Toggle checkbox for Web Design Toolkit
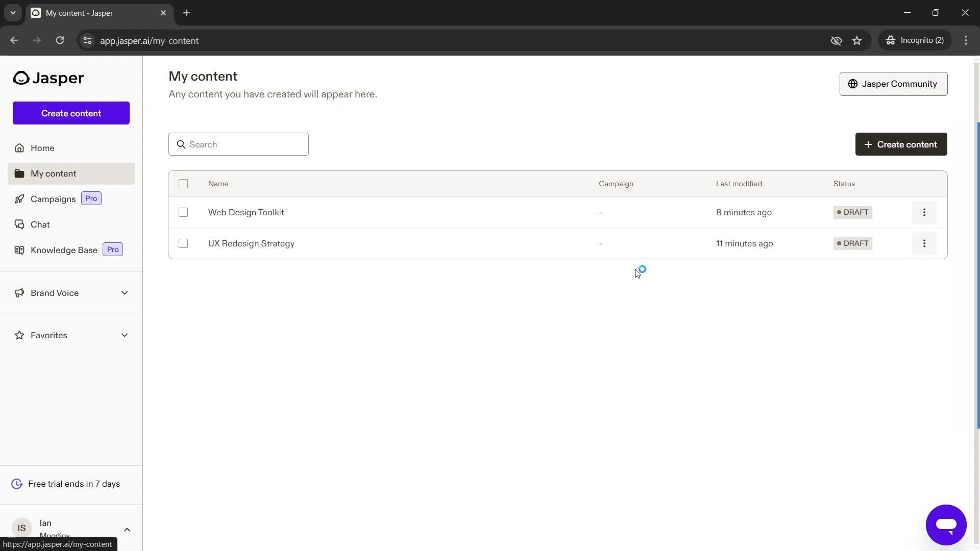 click(x=183, y=213)
